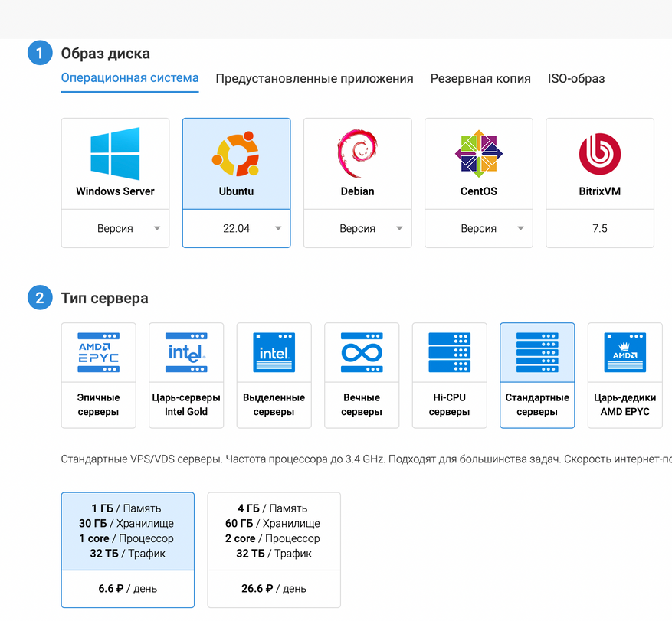Click the Выделенные серверы label
672x621 pixels.
click(x=274, y=405)
